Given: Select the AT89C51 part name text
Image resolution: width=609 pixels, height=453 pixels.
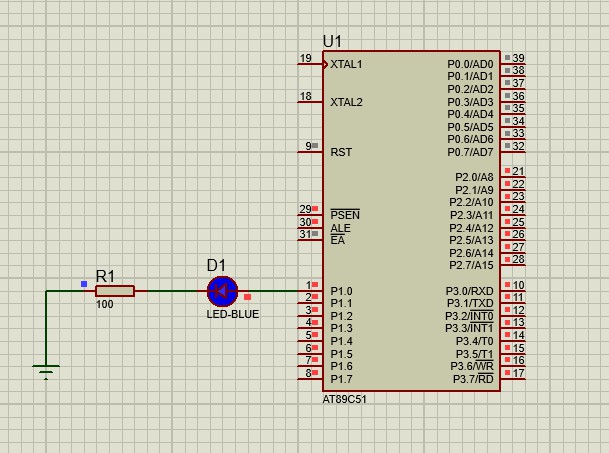Looking at the screenshot, I should tap(345, 399).
